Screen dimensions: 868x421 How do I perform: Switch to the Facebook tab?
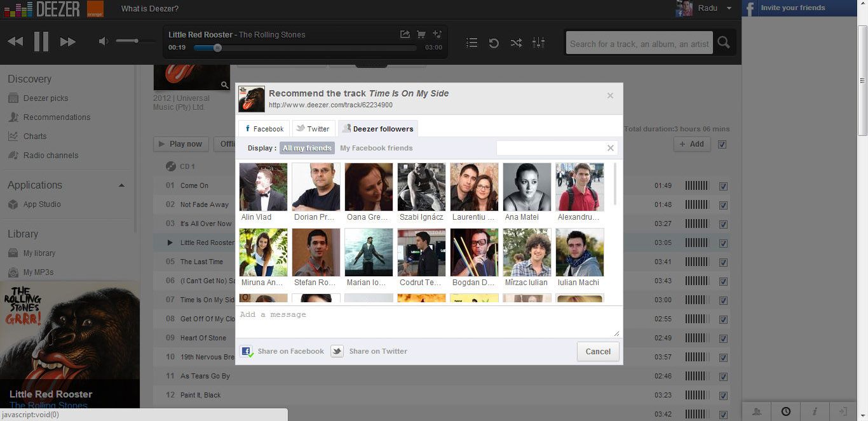(x=264, y=128)
